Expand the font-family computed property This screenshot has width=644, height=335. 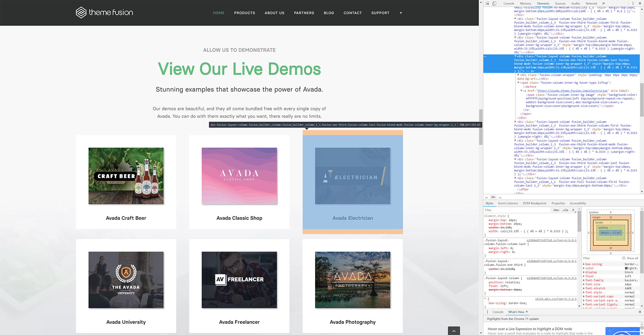click(584, 280)
